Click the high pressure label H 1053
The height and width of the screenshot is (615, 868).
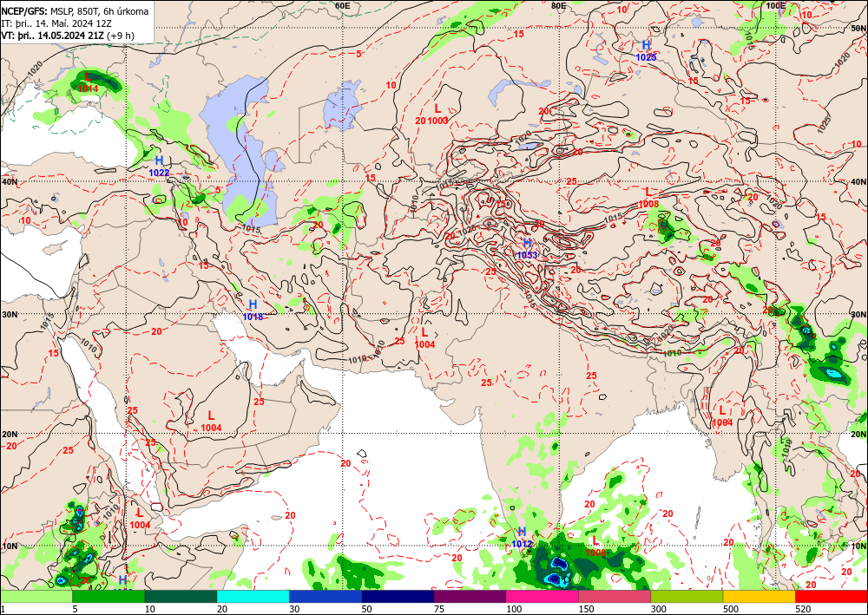[527, 249]
